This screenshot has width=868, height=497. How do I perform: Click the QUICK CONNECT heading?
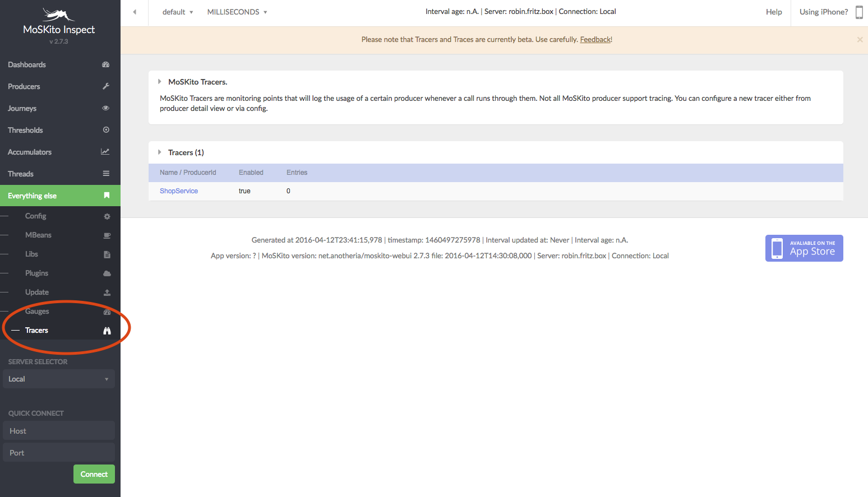click(36, 414)
